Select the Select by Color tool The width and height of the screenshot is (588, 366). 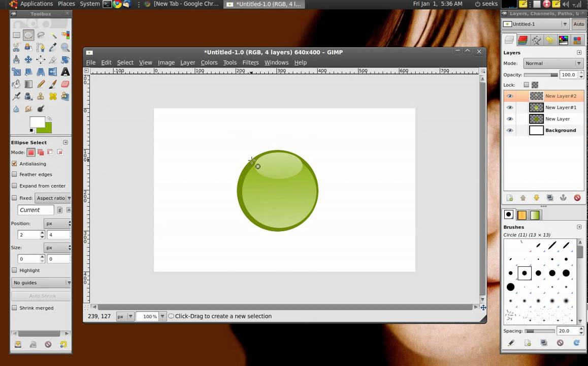click(66, 35)
